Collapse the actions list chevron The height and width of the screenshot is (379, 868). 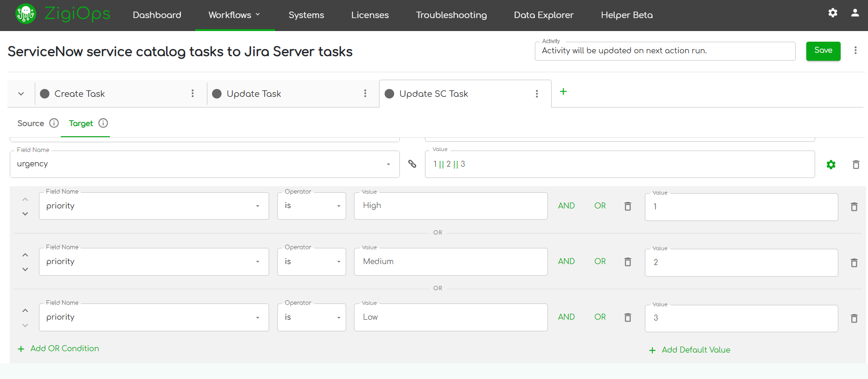click(21, 94)
